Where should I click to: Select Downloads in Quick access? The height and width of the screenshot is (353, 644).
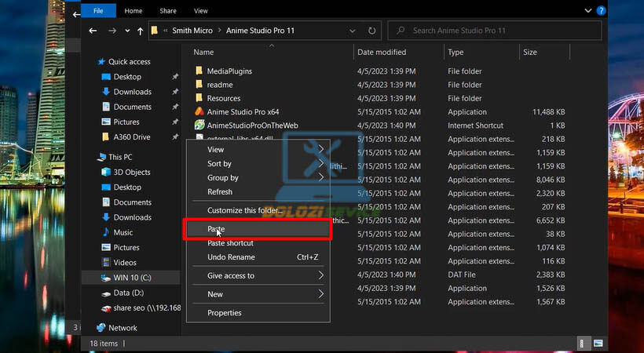132,92
